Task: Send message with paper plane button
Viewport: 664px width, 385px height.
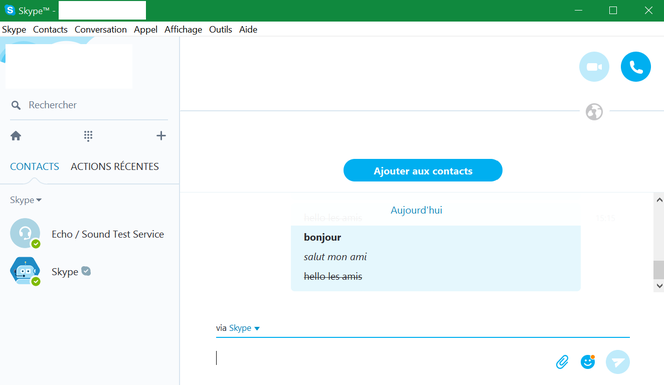Action: (618, 362)
